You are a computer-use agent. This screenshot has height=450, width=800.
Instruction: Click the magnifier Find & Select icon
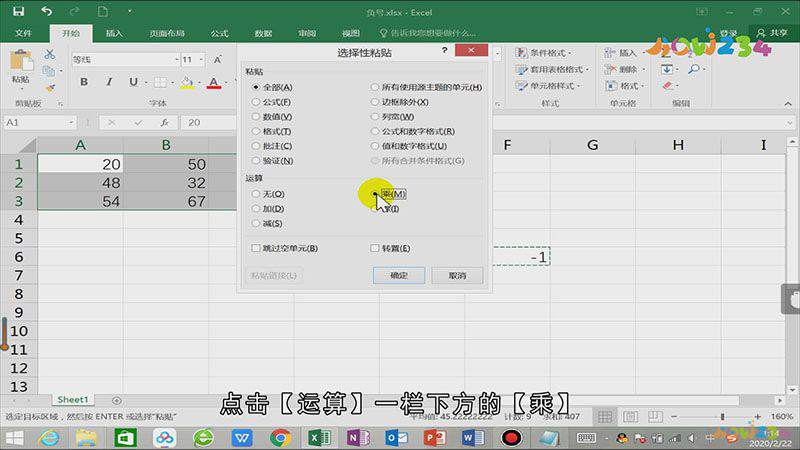click(693, 69)
